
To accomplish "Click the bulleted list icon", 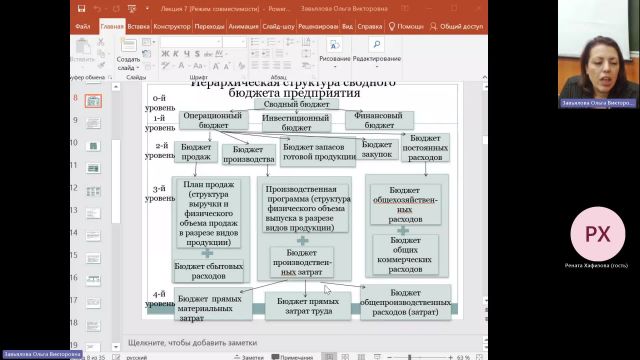I will tap(256, 42).
